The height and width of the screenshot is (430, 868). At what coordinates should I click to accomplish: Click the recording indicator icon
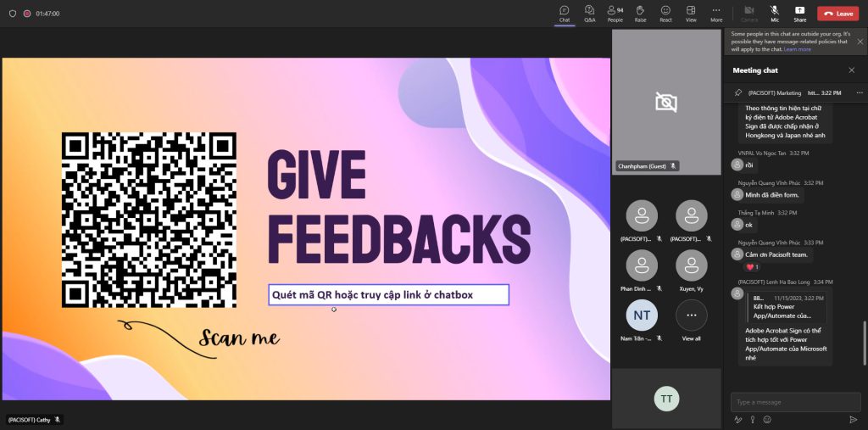(x=26, y=14)
